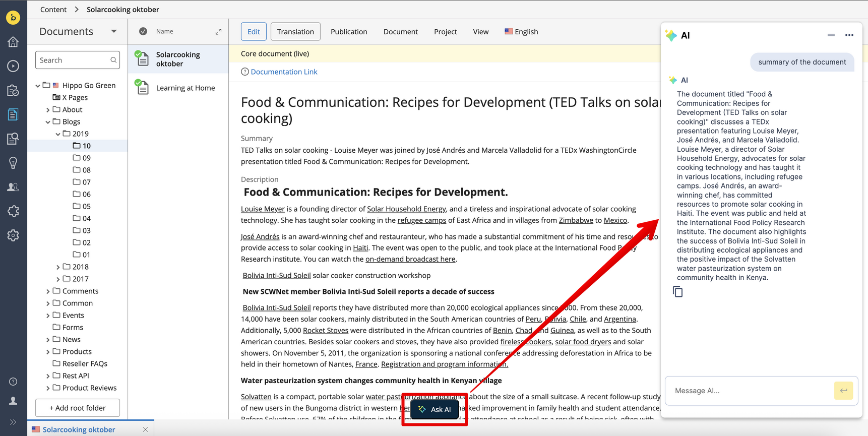The image size is (868, 436).
Task: Open the settings gear in sidebar
Action: point(13,235)
